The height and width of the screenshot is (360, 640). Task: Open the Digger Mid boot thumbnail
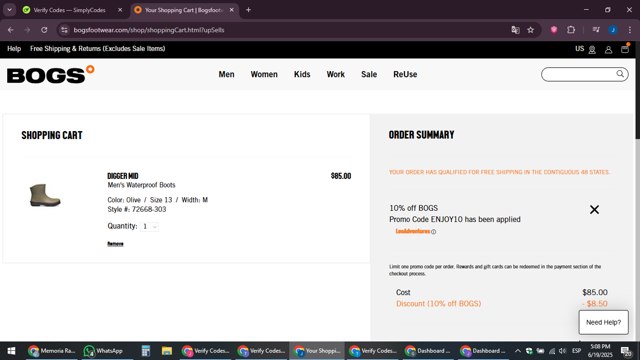coord(45,195)
